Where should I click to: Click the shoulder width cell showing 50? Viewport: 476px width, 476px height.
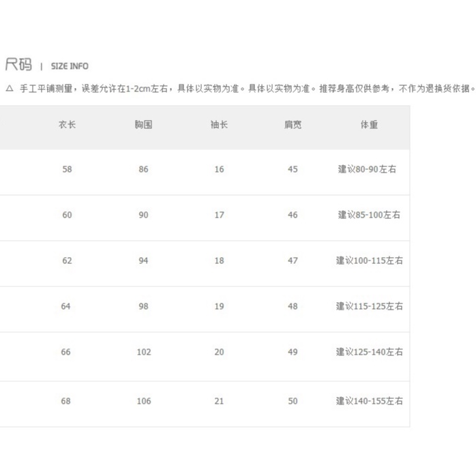click(x=293, y=401)
